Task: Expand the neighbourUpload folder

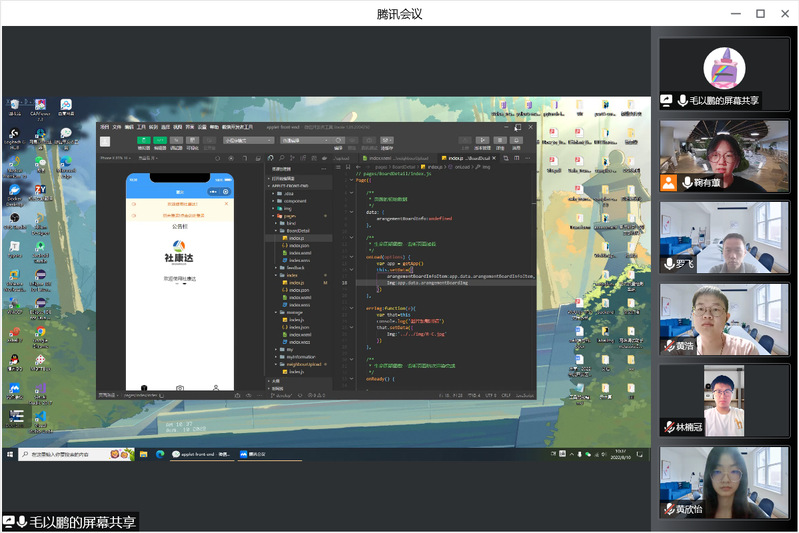Action: pyautogui.click(x=300, y=364)
